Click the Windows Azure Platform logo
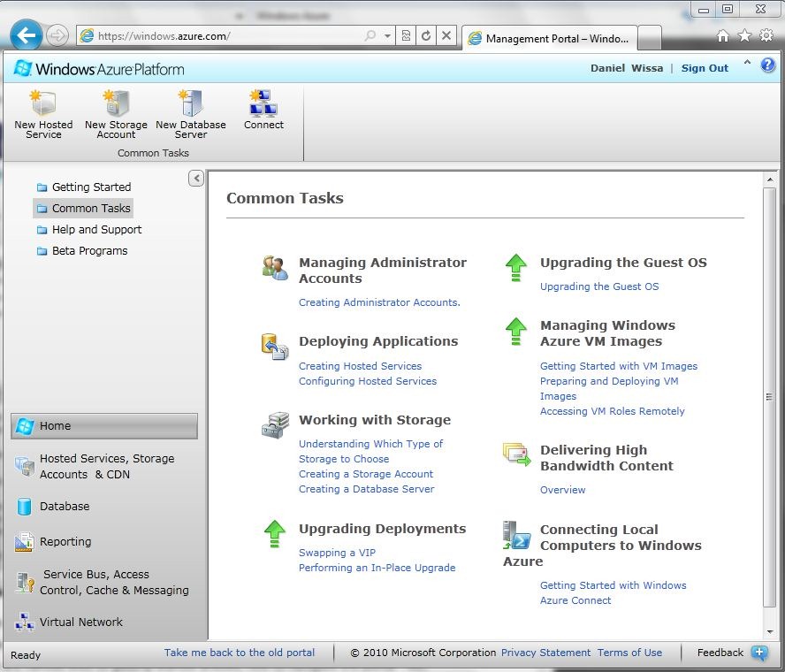785x672 pixels. [99, 69]
